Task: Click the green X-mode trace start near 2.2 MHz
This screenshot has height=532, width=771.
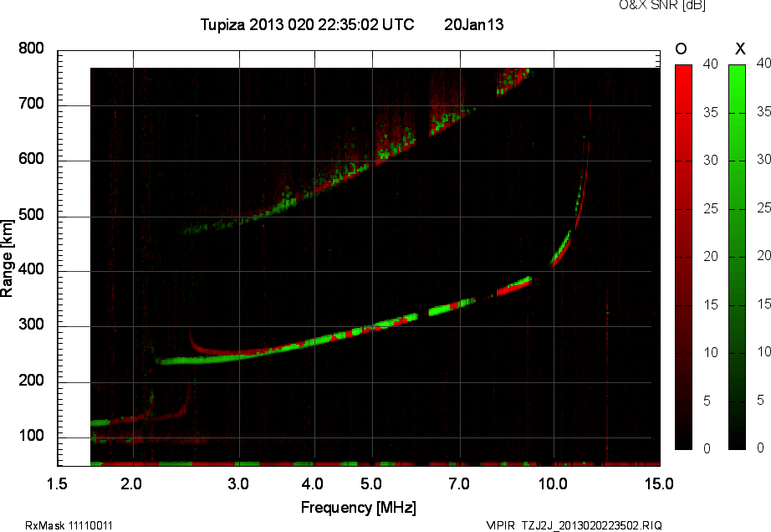Action: (x=161, y=362)
